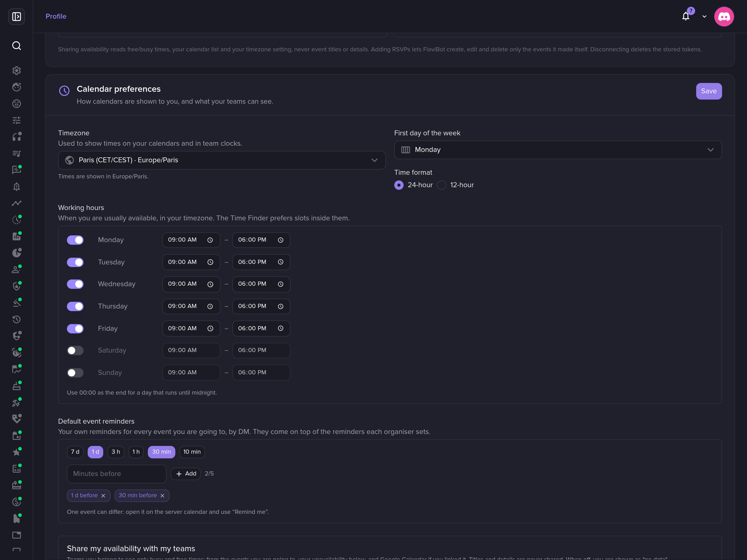
Task: Open time picker for Monday start time
Action: [x=210, y=240]
